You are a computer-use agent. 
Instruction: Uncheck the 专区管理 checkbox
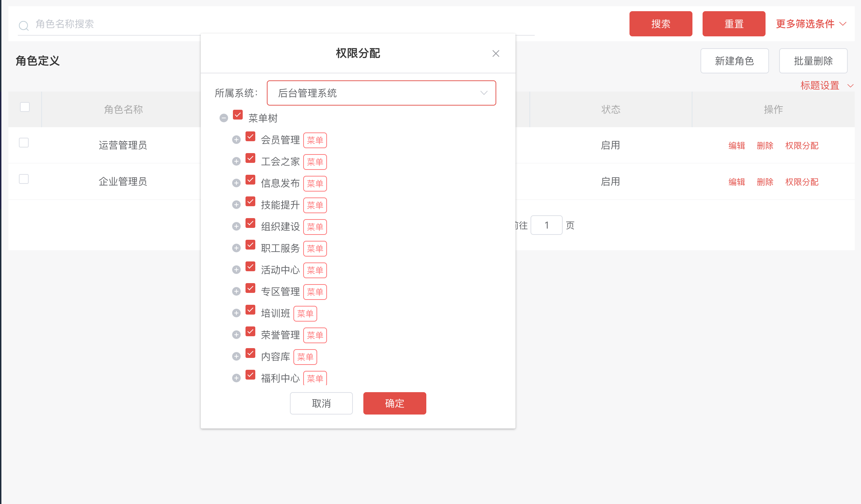pos(250,288)
